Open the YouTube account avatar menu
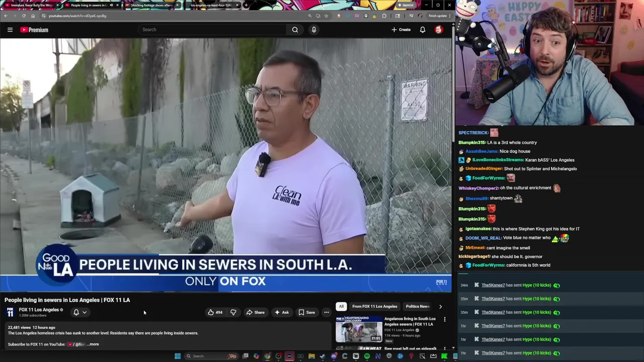Viewport: 644px width, 362px height. click(x=439, y=30)
